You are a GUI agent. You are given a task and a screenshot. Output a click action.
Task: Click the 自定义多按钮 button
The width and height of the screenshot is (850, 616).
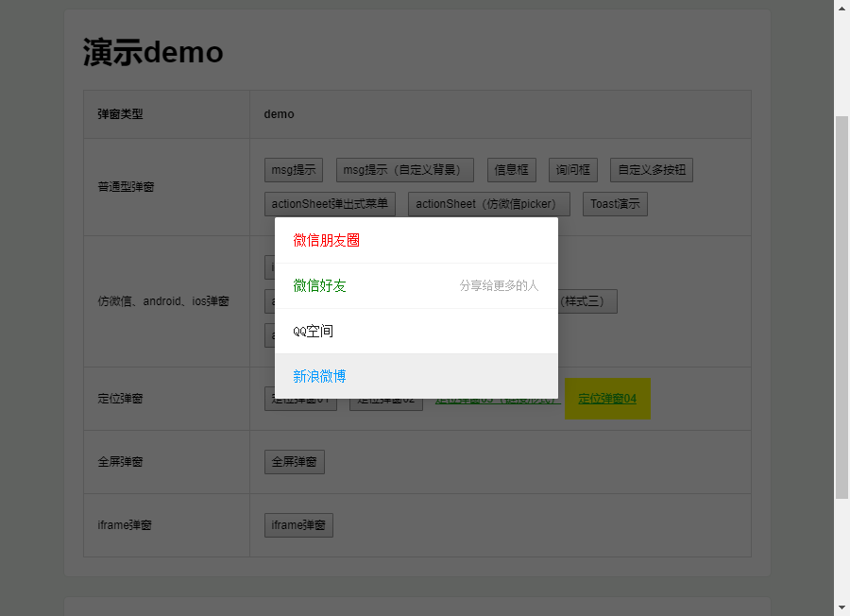tap(652, 170)
